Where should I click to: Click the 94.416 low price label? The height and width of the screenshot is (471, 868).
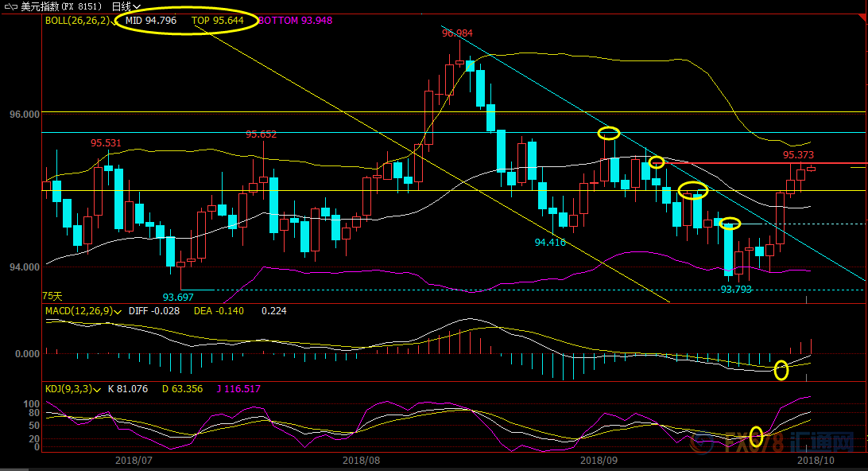coord(550,242)
